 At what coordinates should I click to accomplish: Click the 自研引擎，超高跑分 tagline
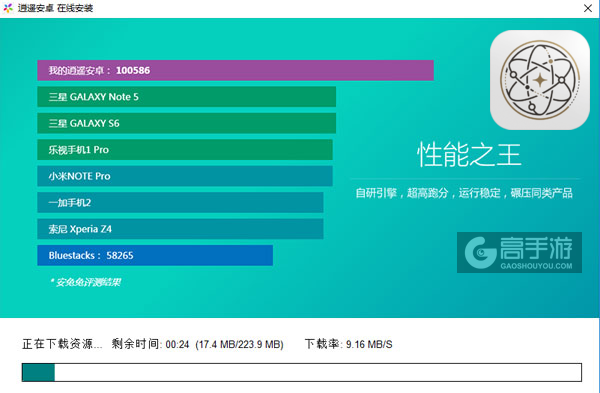(x=464, y=193)
